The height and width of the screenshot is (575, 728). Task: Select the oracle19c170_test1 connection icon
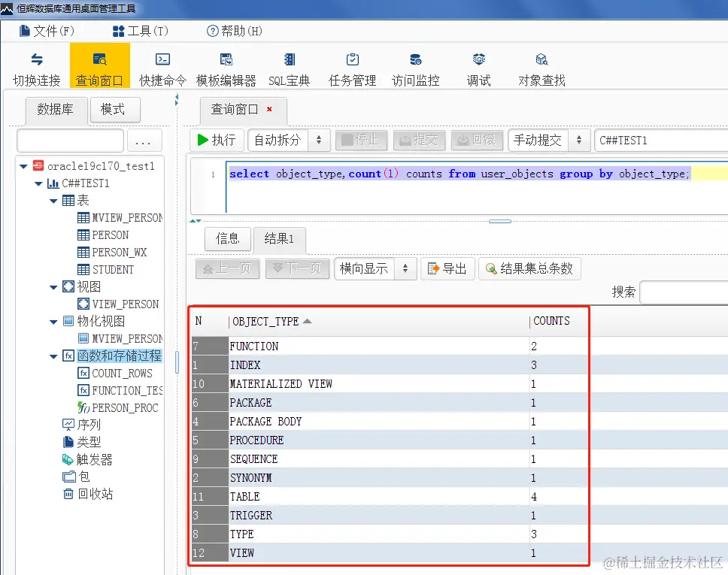(x=38, y=165)
